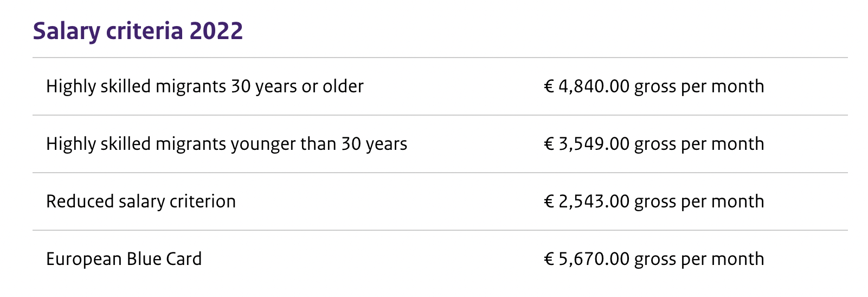The height and width of the screenshot is (297, 868).
Task: Select the "European Blue Card" row label
Action: click(x=124, y=259)
